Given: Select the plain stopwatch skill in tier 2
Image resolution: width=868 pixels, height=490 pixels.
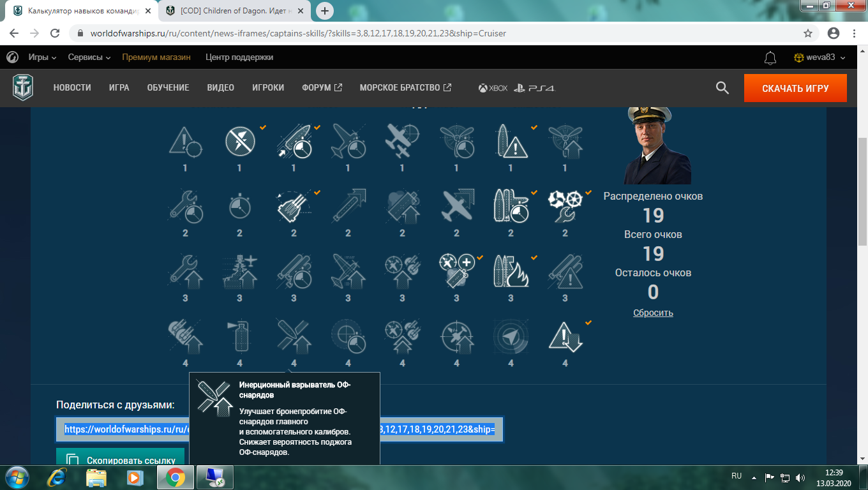Looking at the screenshot, I should [x=239, y=206].
